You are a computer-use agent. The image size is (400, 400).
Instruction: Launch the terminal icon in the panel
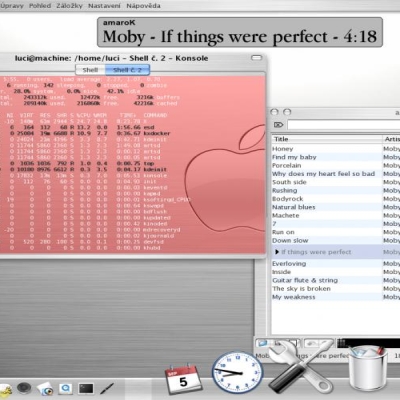86,389
